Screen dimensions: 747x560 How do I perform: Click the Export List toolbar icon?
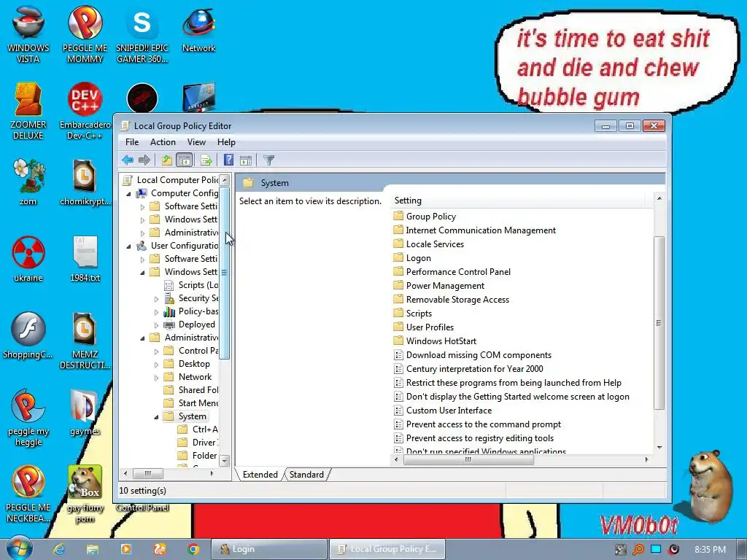pyautogui.click(x=206, y=160)
